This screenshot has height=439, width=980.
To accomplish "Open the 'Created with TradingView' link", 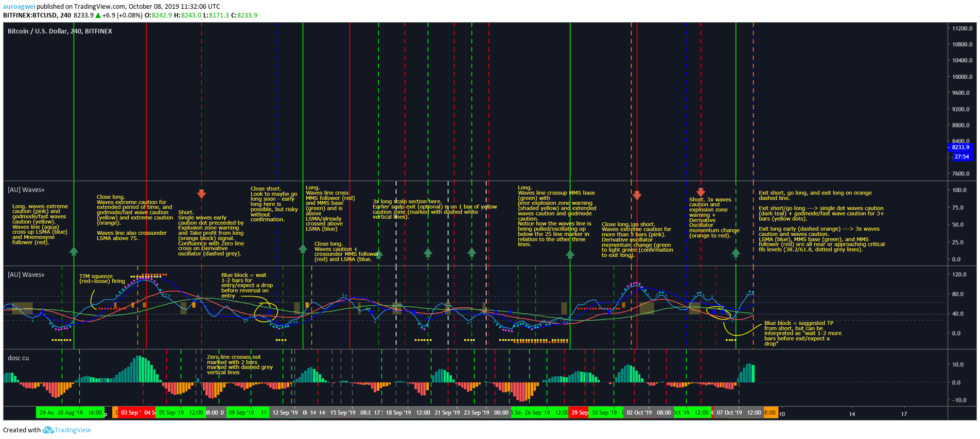I will [x=47, y=430].
